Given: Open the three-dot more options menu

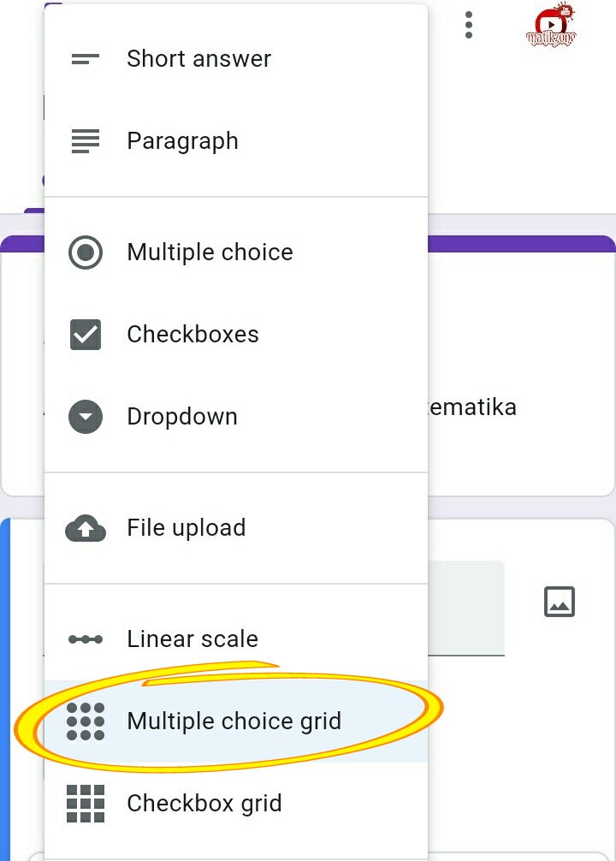Looking at the screenshot, I should [469, 25].
